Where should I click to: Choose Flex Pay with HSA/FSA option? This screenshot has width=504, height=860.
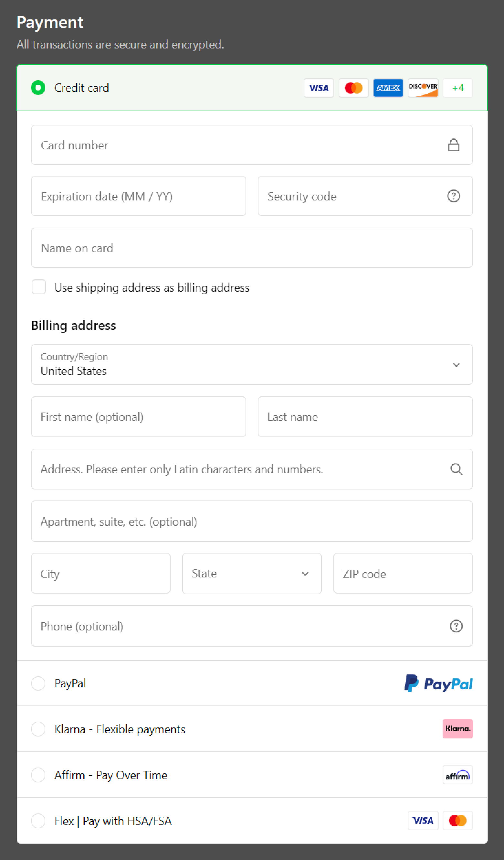(38, 821)
